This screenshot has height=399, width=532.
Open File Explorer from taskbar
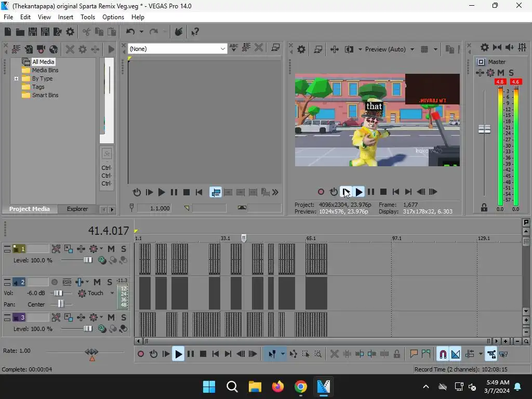(x=255, y=387)
